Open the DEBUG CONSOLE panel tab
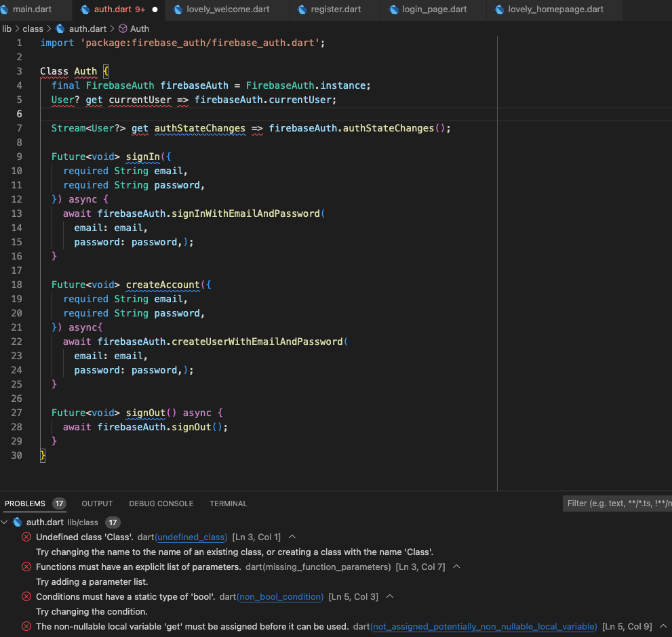The height and width of the screenshot is (637, 672). click(161, 504)
